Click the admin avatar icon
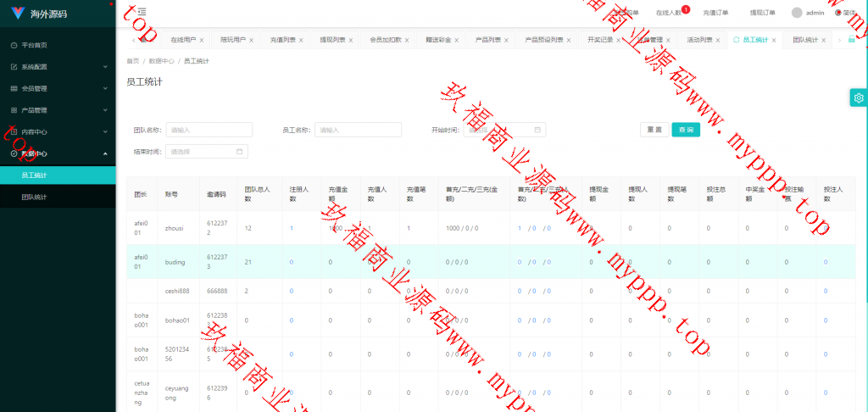868x412 pixels. tap(797, 13)
